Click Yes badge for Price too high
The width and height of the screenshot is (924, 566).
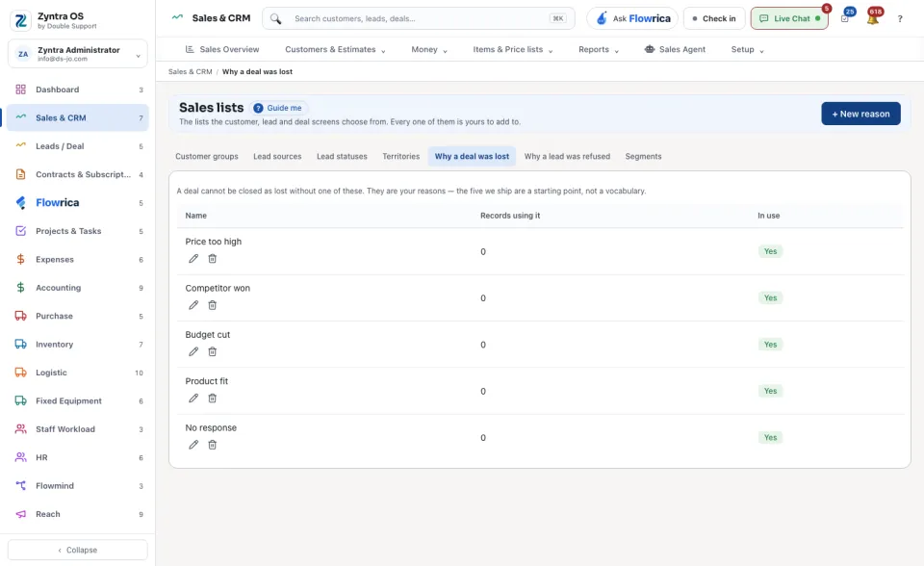pyautogui.click(x=770, y=252)
